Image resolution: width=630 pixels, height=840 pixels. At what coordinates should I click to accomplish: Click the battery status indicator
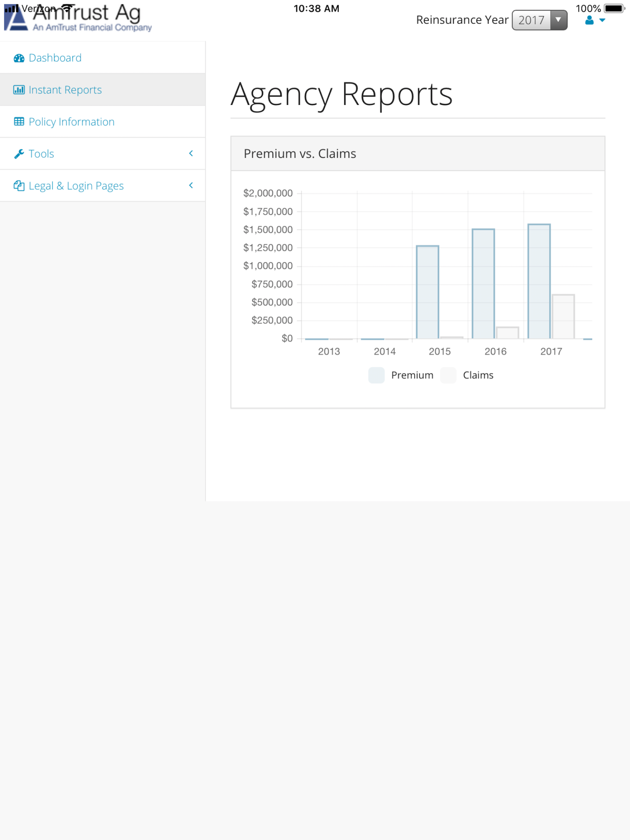pos(614,8)
